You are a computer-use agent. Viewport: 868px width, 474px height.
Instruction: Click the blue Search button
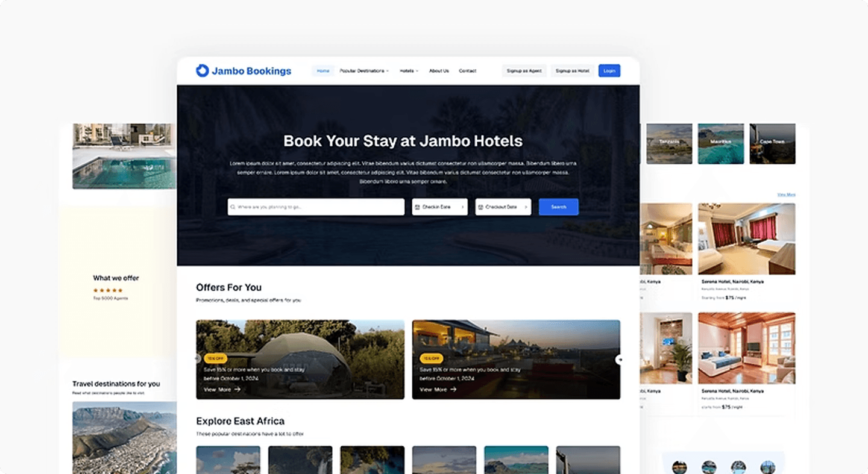click(559, 207)
